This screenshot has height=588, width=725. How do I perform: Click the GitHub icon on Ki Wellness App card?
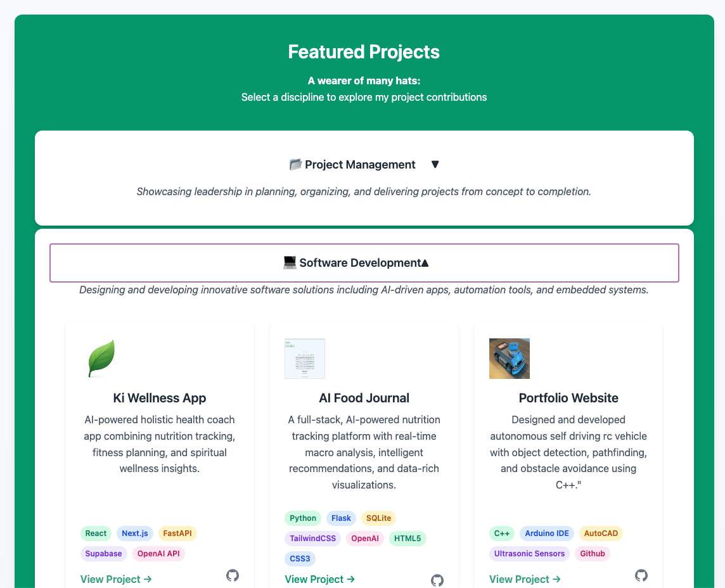(x=233, y=576)
